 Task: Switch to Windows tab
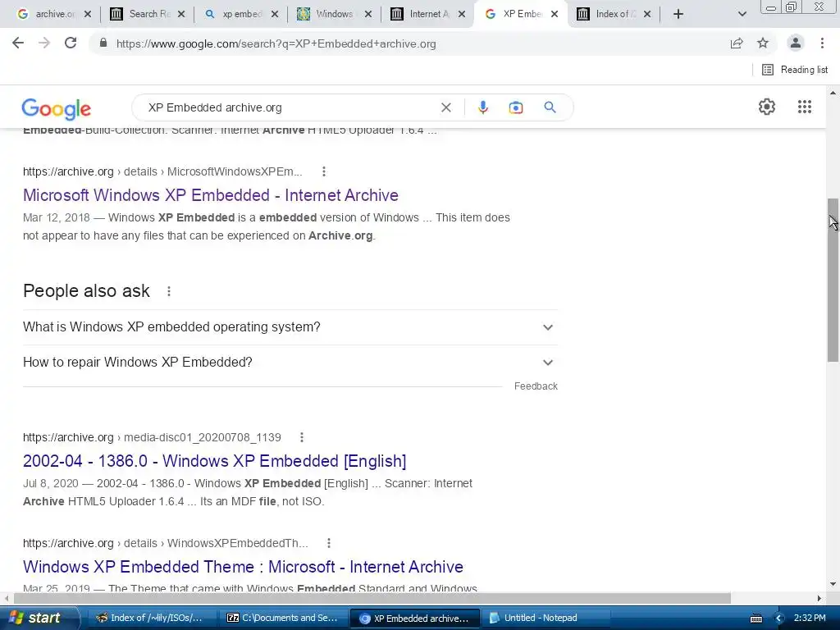pos(327,14)
